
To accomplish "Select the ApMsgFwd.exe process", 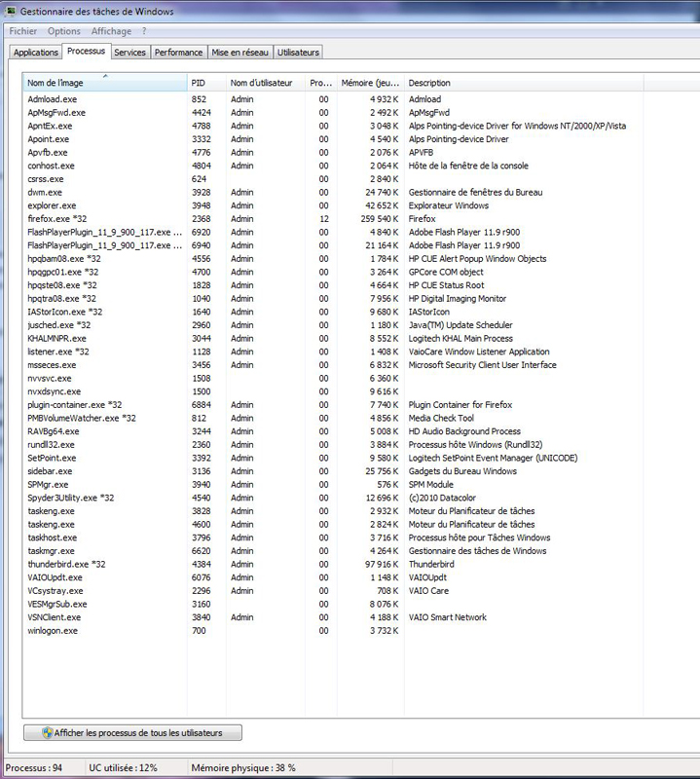I will click(335, 113).
